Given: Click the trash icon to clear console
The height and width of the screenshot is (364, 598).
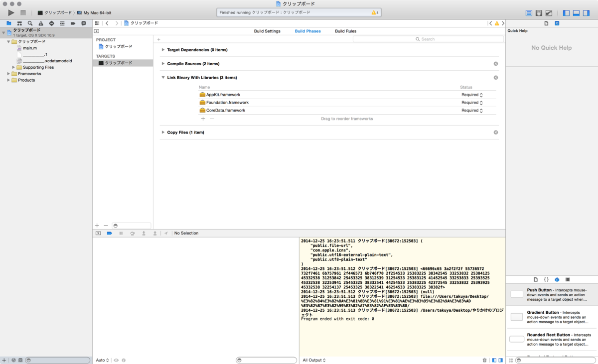Looking at the screenshot, I should tap(484, 360).
